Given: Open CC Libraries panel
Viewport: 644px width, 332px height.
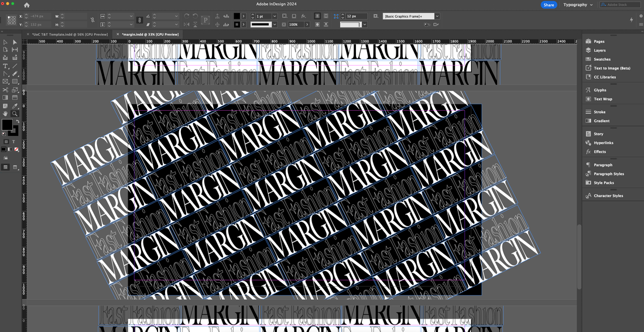Looking at the screenshot, I should pos(605,77).
